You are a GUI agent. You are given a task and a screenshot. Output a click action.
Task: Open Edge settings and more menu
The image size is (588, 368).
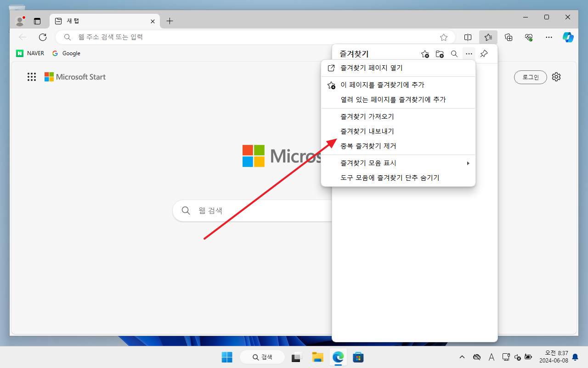point(548,37)
